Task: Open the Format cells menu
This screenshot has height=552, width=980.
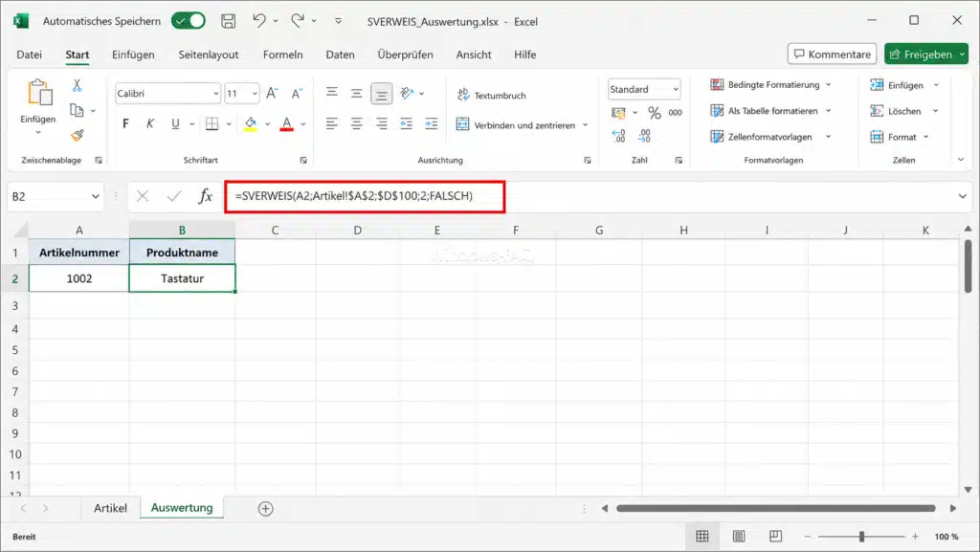Action: click(900, 137)
